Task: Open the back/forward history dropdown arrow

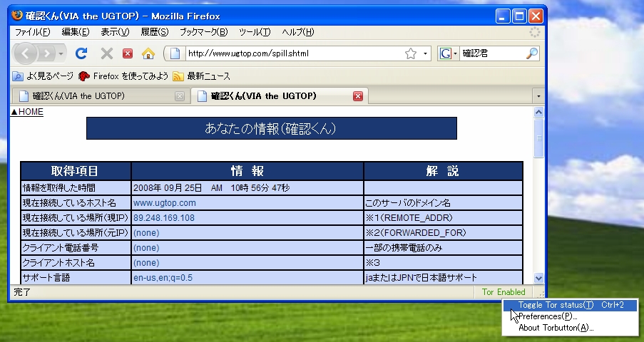Action: [x=61, y=53]
